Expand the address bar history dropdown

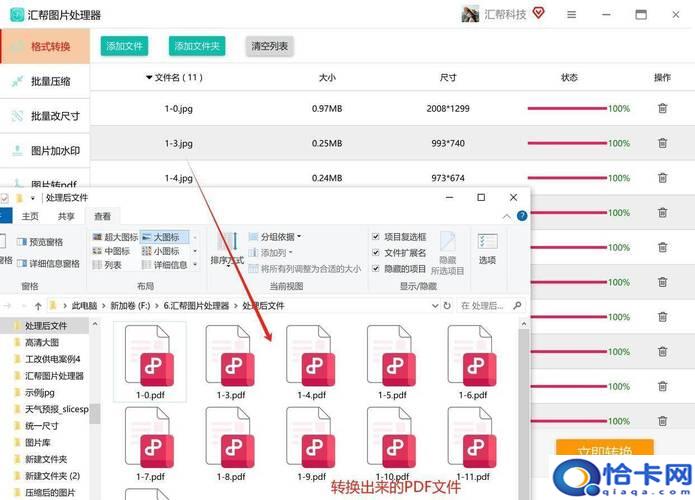click(435, 306)
